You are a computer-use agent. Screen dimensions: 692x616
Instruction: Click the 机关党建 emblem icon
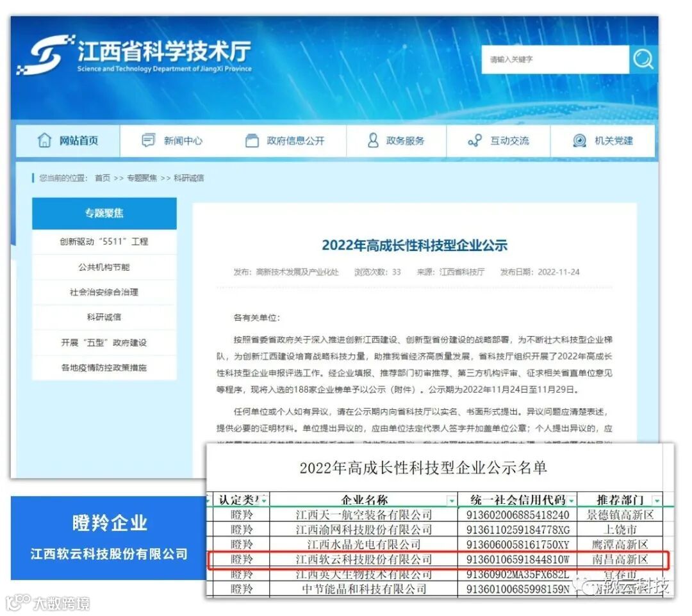[x=579, y=141]
